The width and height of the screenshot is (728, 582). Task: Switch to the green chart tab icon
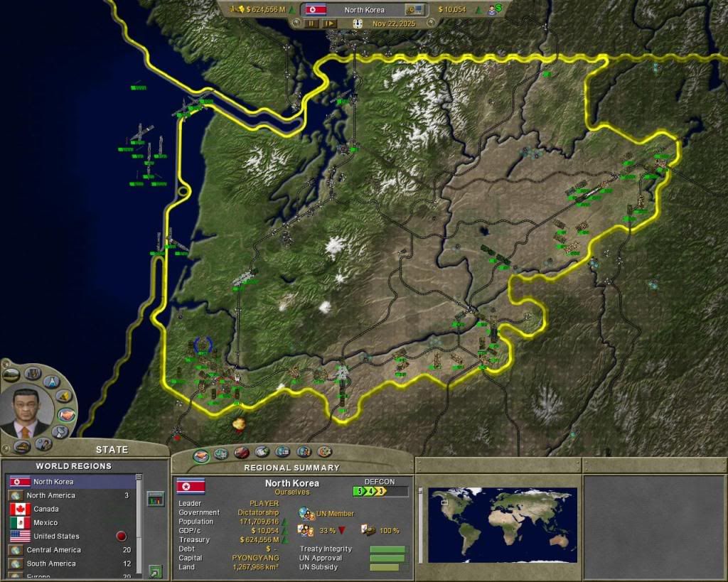221,453
